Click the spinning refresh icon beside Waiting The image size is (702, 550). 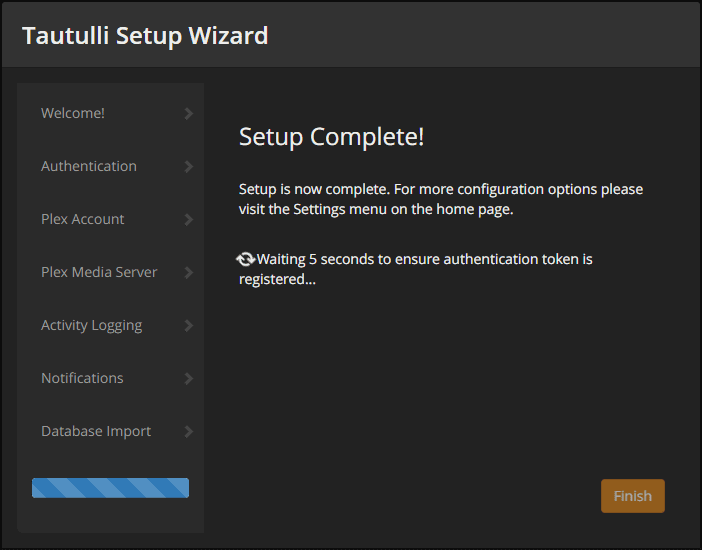tap(246, 259)
